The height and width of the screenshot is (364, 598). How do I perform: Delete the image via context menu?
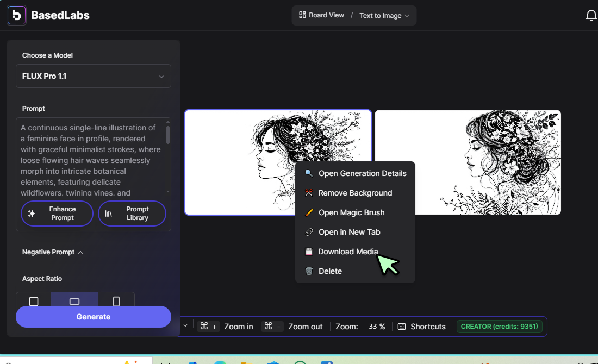(x=330, y=271)
